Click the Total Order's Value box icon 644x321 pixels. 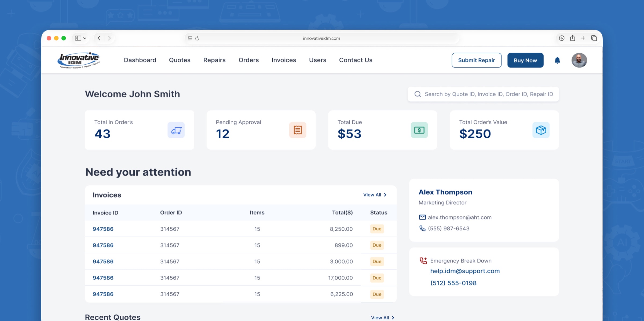(x=541, y=130)
